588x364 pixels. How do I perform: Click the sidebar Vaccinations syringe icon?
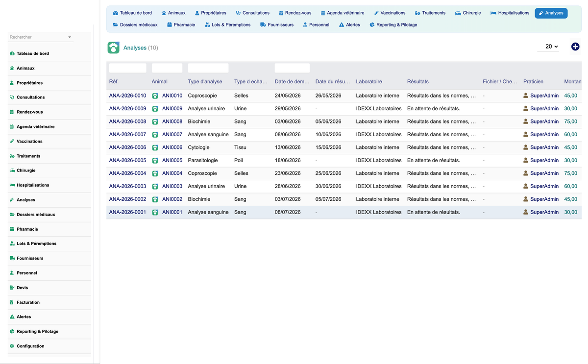(12, 141)
